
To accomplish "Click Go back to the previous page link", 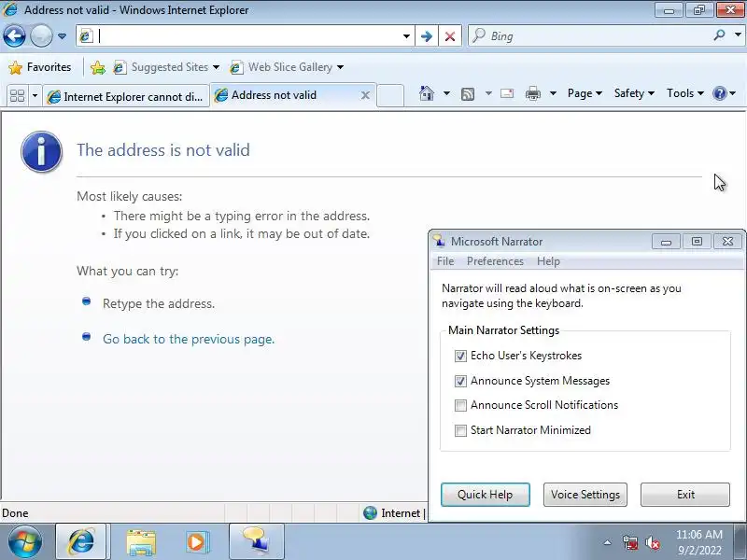I will point(189,339).
